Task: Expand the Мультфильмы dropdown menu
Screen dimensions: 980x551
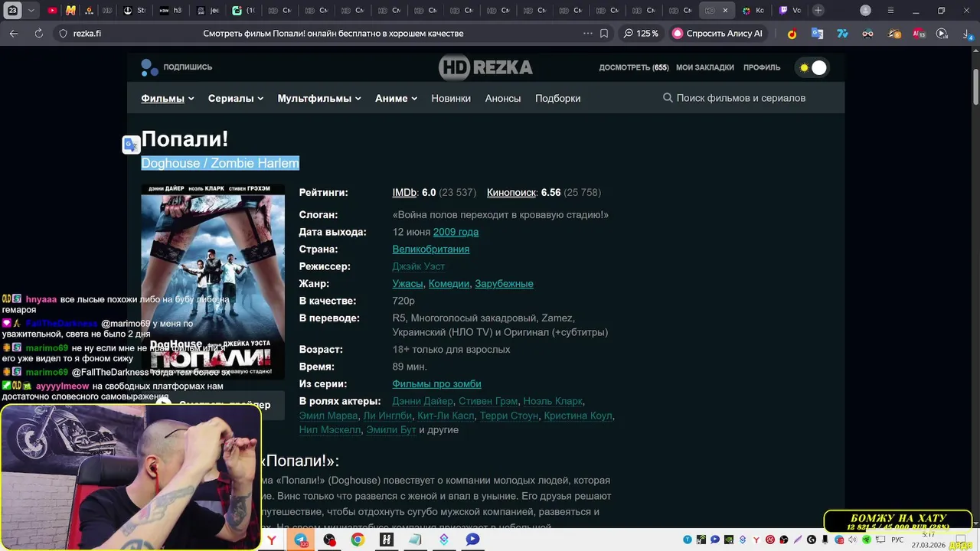Action: click(319, 98)
